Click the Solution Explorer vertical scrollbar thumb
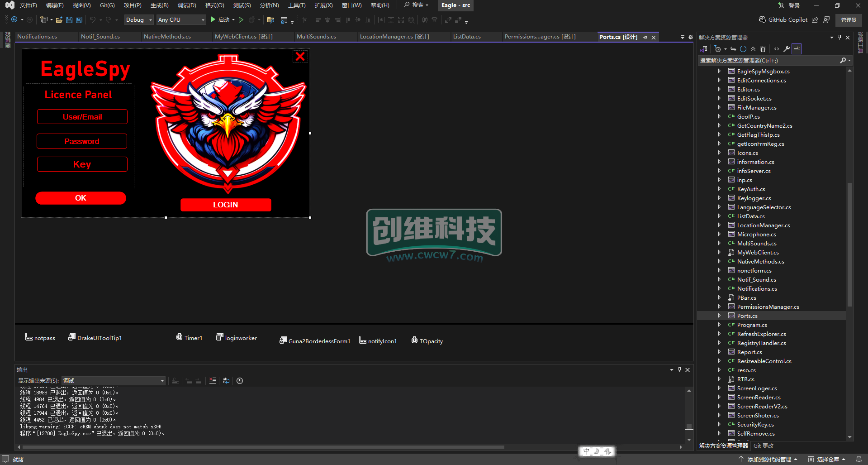The image size is (868, 465). point(849,244)
